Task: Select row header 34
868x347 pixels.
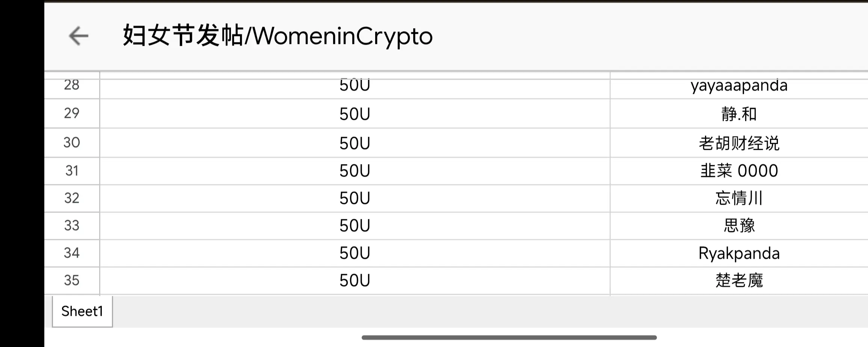Action: (x=72, y=253)
